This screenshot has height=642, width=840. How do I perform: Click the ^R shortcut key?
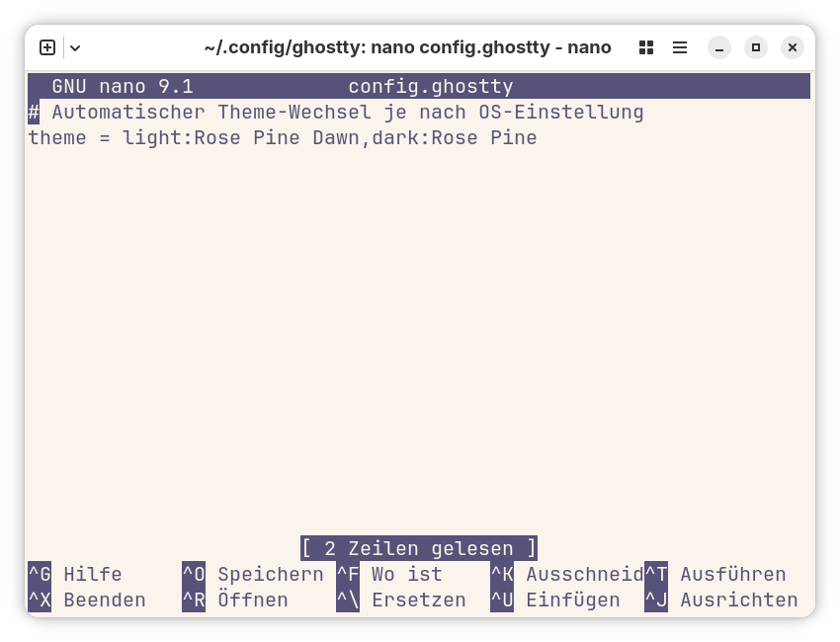(x=194, y=600)
